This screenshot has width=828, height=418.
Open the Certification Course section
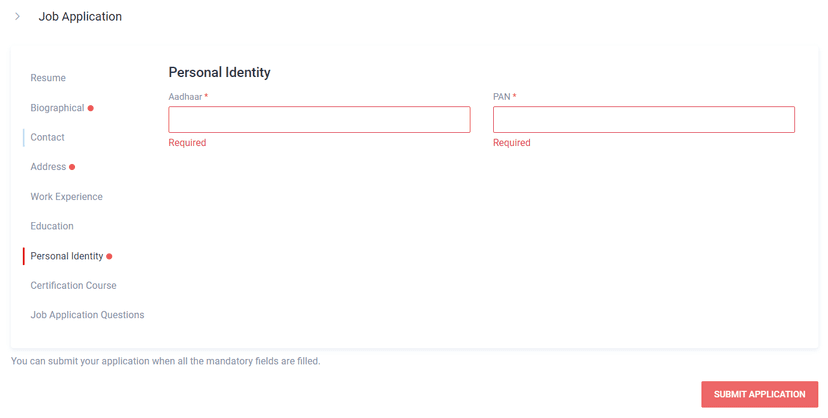tap(73, 286)
